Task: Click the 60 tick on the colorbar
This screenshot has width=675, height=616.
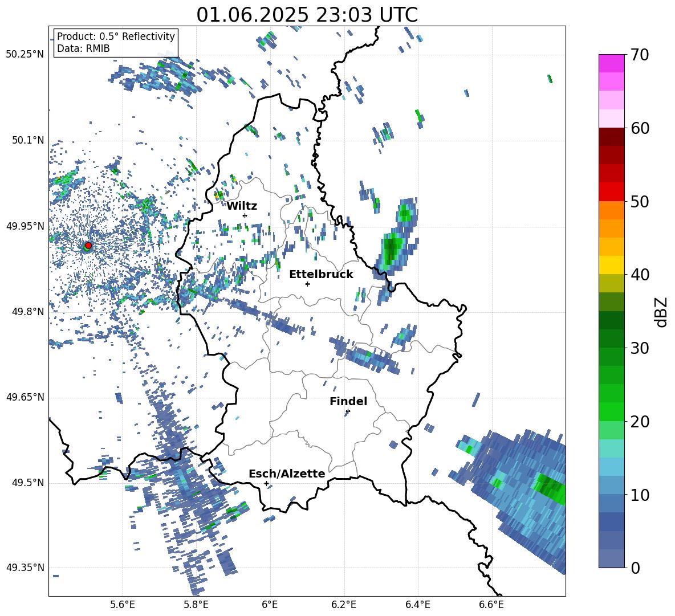Action: (640, 128)
